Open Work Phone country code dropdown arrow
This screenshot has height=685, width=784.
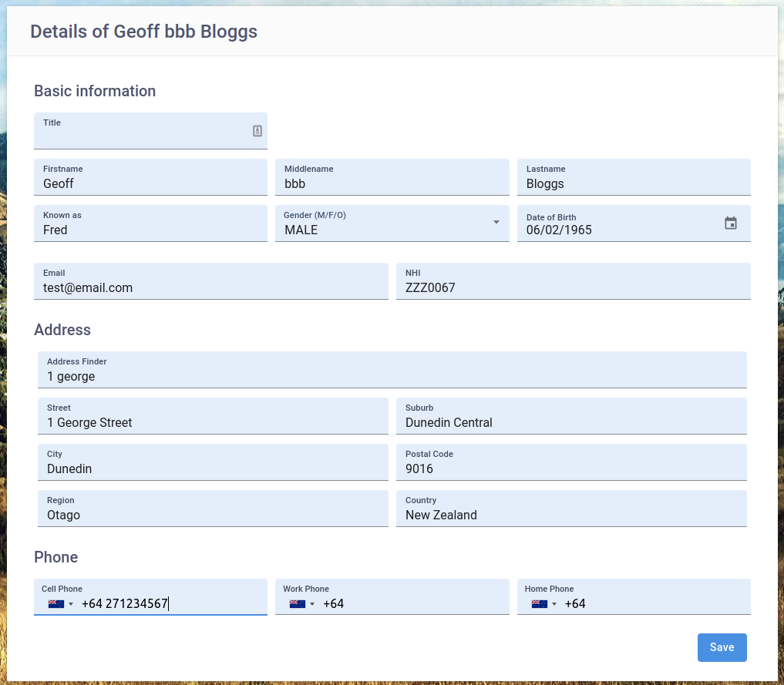coord(312,604)
